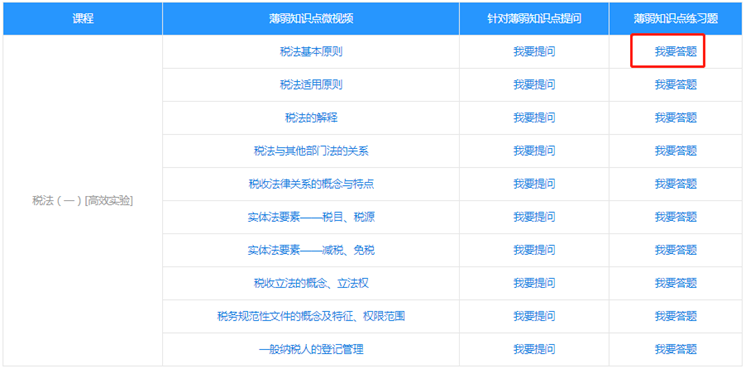Select the 针对薄弱知识点提问 column header

coord(534,19)
